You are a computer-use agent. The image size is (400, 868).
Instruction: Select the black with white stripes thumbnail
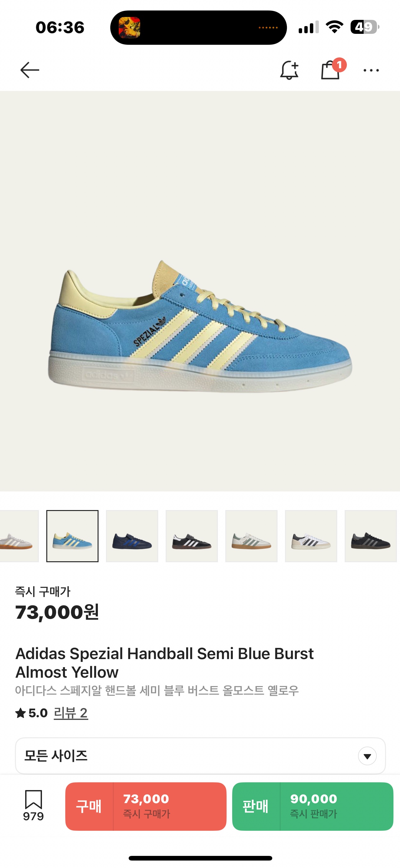tap(191, 536)
